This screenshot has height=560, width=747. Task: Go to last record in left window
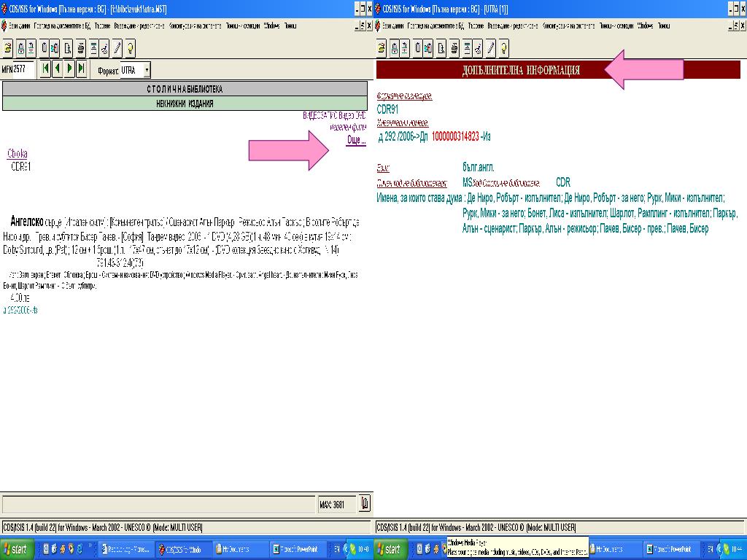[x=82, y=69]
